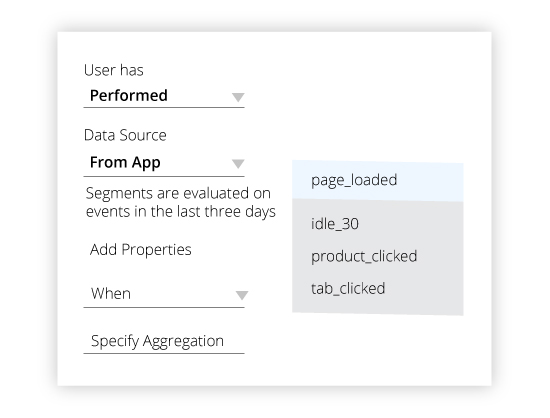Select the bold From App value text
This screenshot has width=550, height=418.
125,162
